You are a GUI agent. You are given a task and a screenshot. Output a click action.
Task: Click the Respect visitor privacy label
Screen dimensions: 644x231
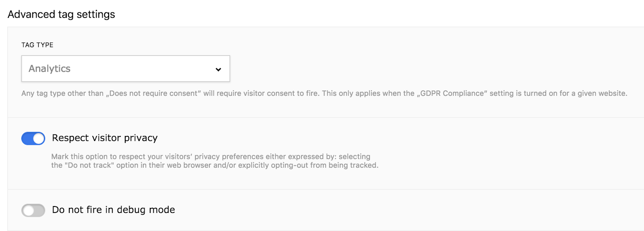[x=105, y=138]
